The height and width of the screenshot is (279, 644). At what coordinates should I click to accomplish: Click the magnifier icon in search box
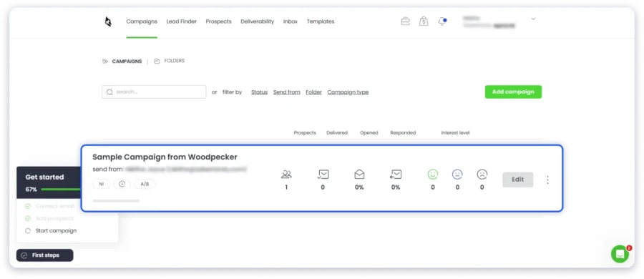click(x=109, y=92)
